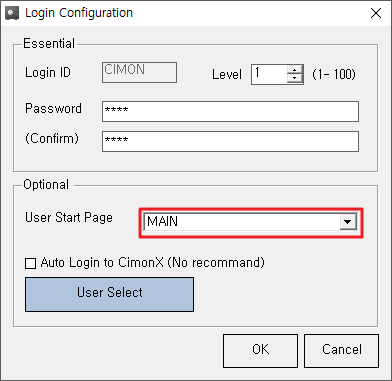Focus the Confirm password field

click(x=230, y=141)
